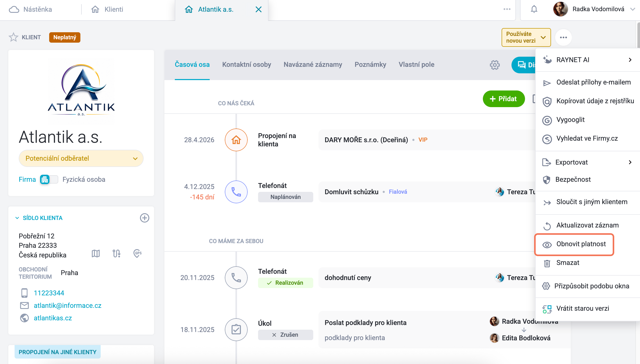Open timeline settings gear icon
The image size is (640, 364).
point(495,65)
